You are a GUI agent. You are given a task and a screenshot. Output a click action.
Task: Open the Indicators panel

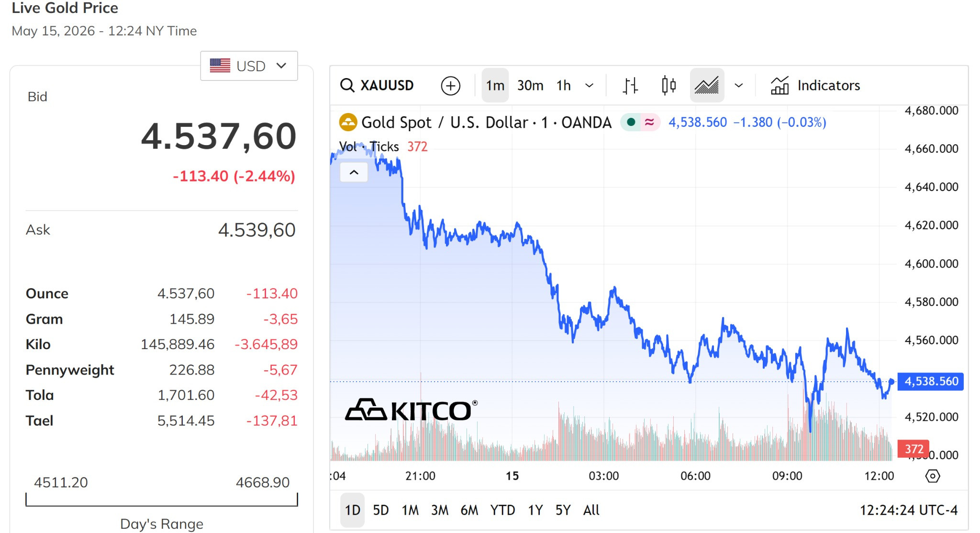[815, 86]
